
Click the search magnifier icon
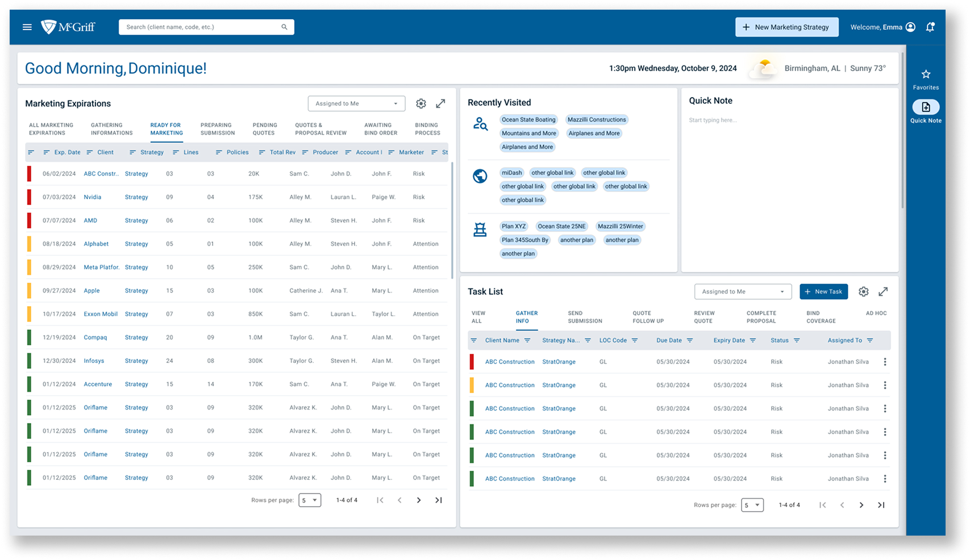pyautogui.click(x=284, y=27)
